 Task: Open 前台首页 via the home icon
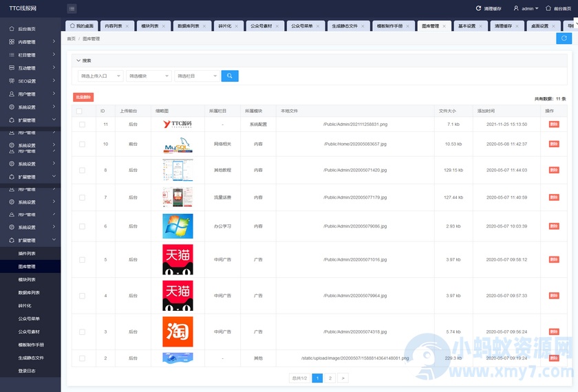(x=548, y=9)
